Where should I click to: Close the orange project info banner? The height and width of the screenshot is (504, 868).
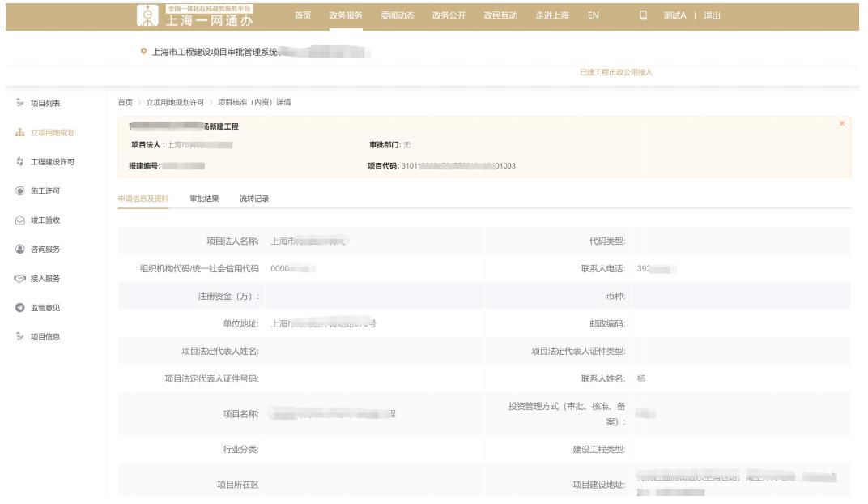pos(841,123)
